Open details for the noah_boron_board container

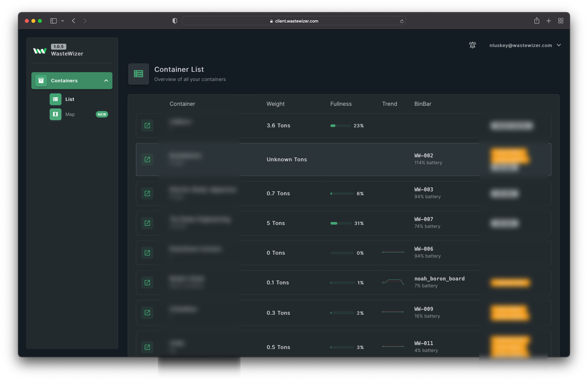(147, 283)
